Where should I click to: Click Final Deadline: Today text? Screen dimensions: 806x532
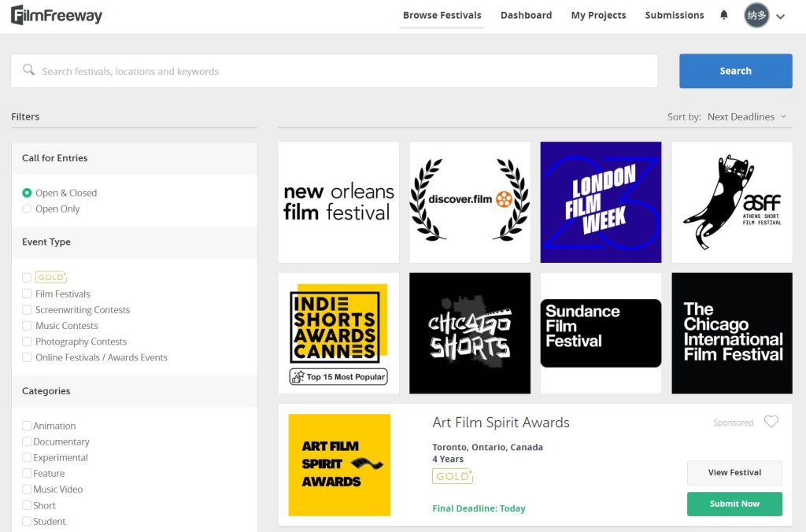479,508
